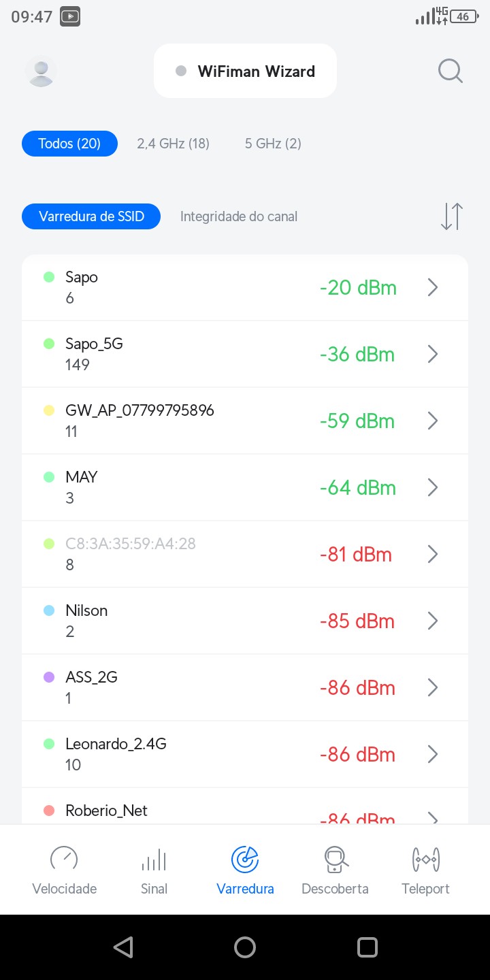Image resolution: width=490 pixels, height=980 pixels.
Task: Expand the MAY network chevron
Action: pos(432,488)
